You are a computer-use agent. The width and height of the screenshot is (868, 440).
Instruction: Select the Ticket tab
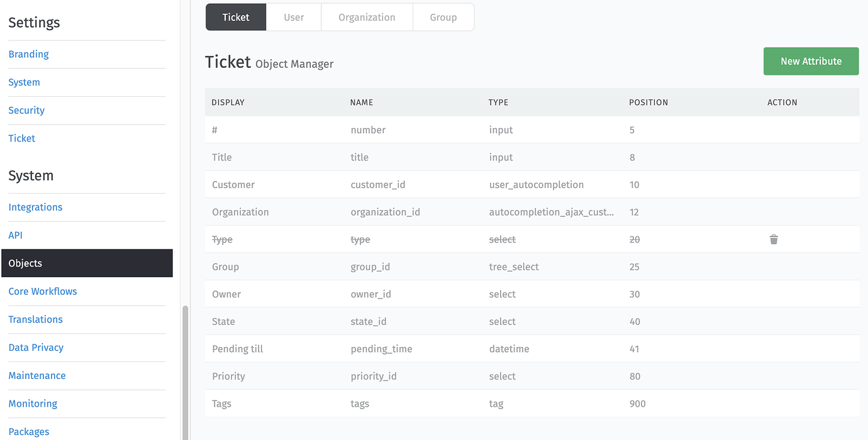pyautogui.click(x=235, y=17)
